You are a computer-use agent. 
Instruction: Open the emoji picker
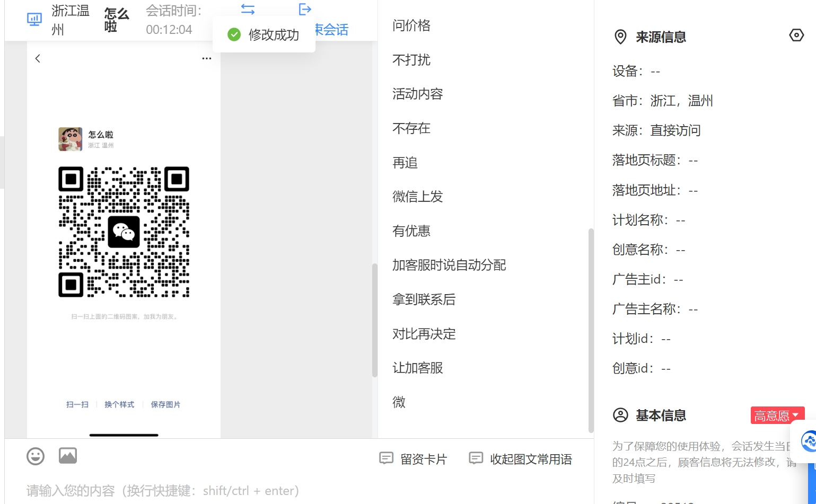click(36, 456)
